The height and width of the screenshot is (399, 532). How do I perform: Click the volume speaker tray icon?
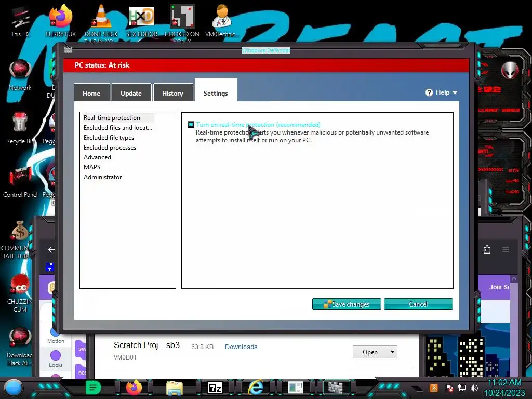[x=474, y=388]
